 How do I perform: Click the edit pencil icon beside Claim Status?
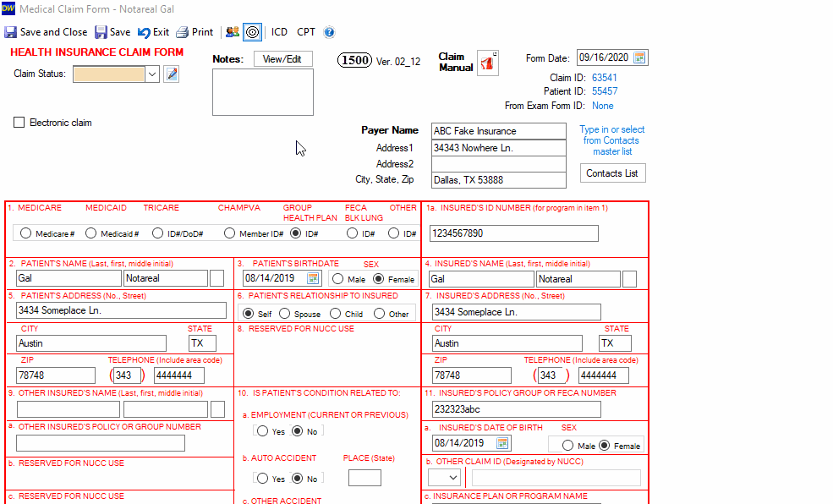tap(172, 74)
